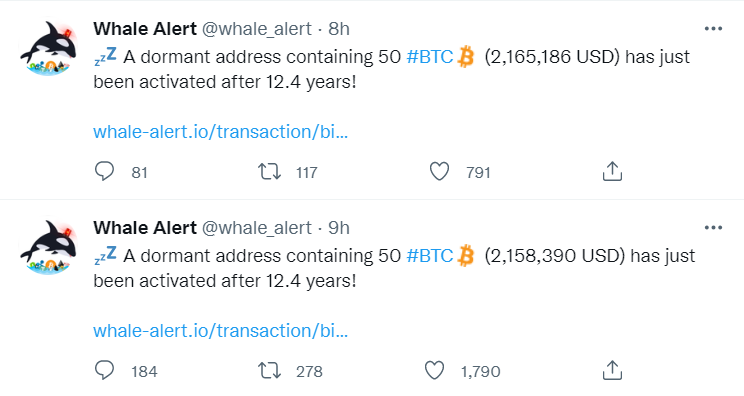The width and height of the screenshot is (744, 396).
Task: Click the #BTC hashtag in second tweet
Action: (x=430, y=256)
